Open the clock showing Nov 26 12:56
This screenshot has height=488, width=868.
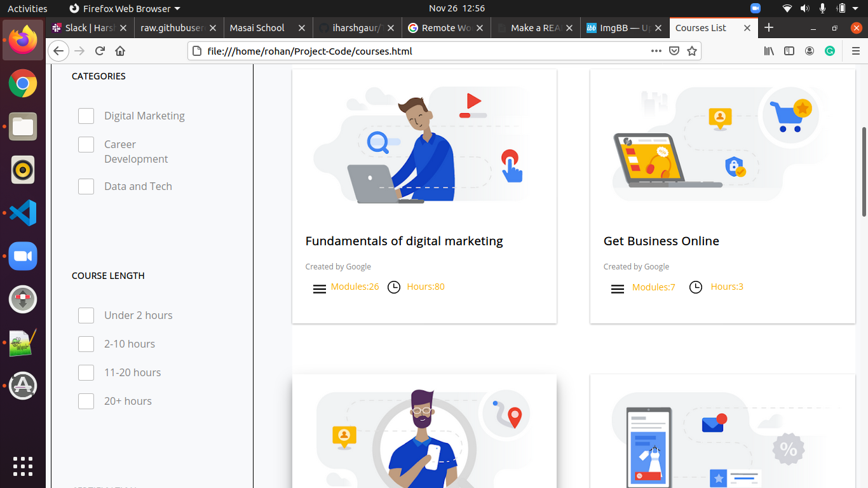pos(457,8)
